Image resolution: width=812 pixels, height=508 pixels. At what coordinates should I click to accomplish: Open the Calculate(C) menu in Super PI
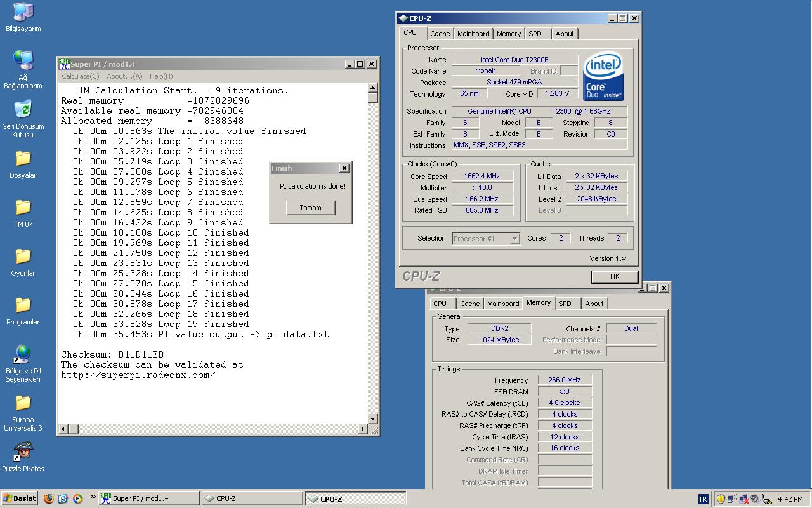81,76
